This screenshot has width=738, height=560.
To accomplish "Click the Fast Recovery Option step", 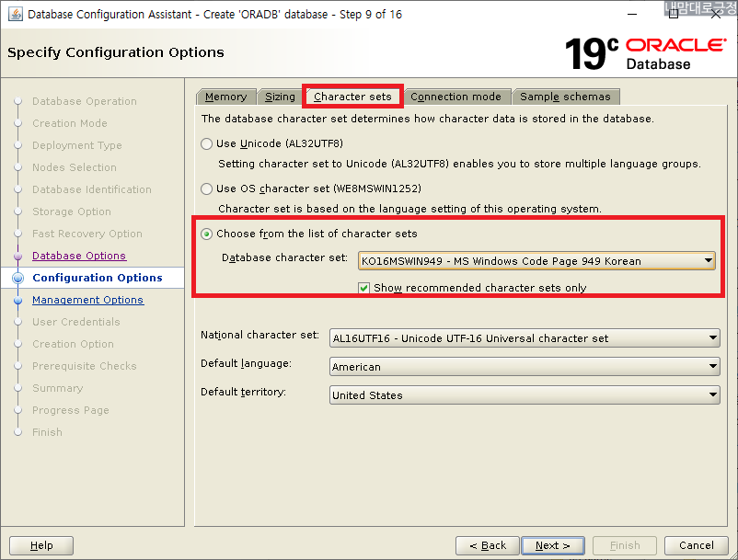I will [x=87, y=234].
